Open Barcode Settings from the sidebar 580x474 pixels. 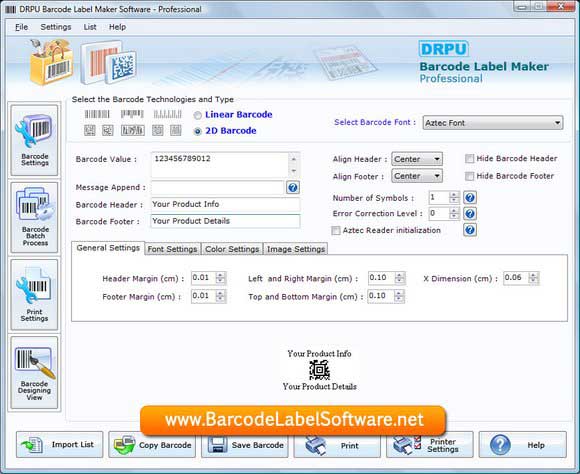[x=34, y=140]
